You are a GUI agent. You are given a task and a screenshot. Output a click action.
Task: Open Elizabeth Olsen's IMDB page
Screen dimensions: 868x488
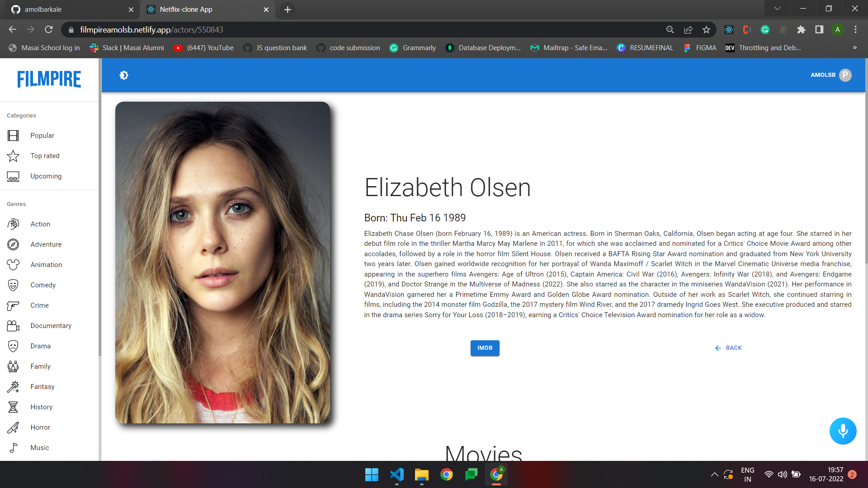click(x=485, y=348)
